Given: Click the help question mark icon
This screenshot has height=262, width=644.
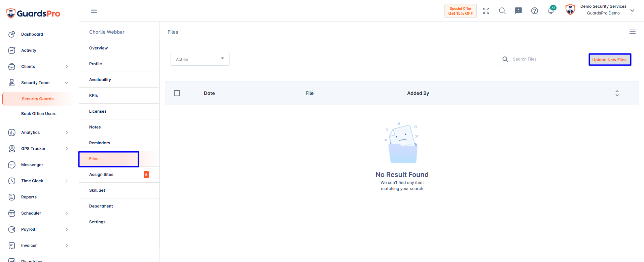Looking at the screenshot, I should coord(535,11).
